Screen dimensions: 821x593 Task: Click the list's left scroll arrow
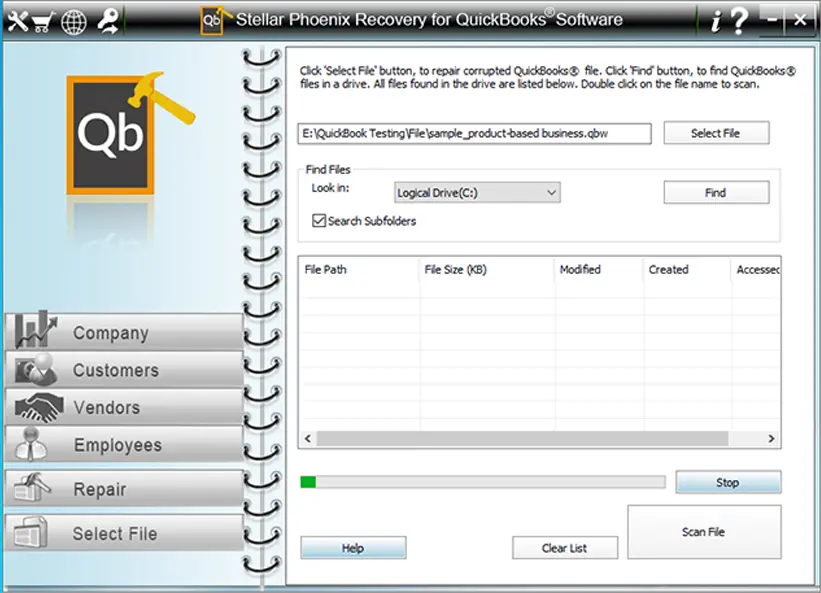click(x=308, y=439)
